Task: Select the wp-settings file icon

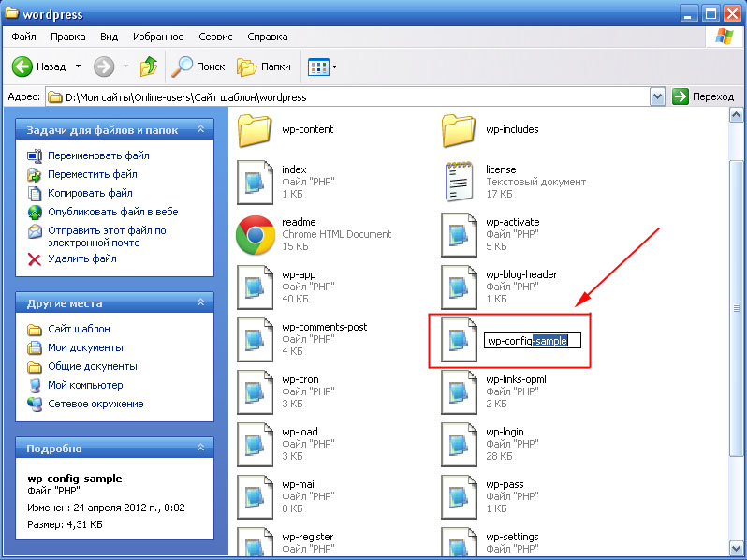Action: coord(459,541)
